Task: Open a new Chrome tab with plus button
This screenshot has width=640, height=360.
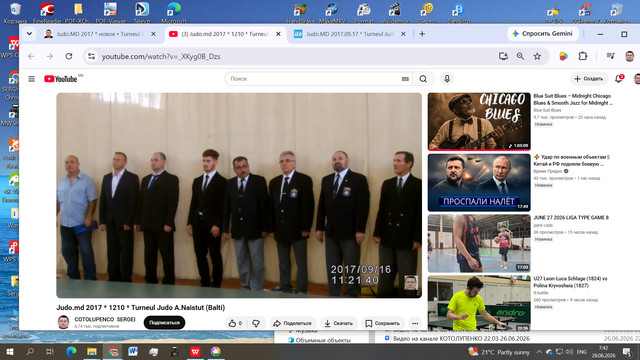Action: tap(422, 34)
